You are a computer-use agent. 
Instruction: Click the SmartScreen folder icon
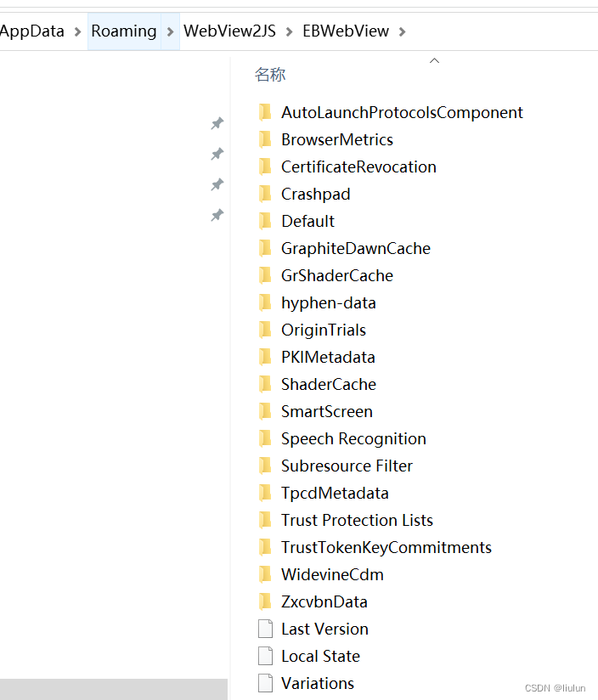click(265, 411)
